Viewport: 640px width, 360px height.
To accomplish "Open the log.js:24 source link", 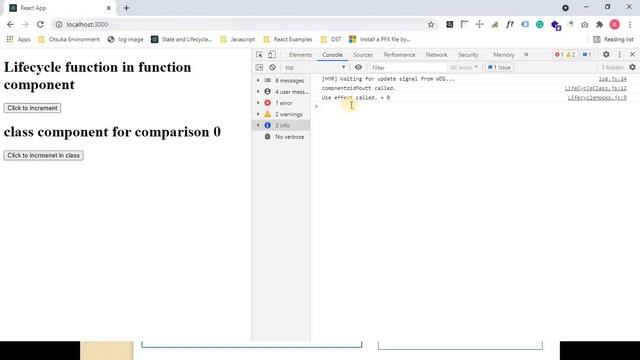I will coord(612,79).
